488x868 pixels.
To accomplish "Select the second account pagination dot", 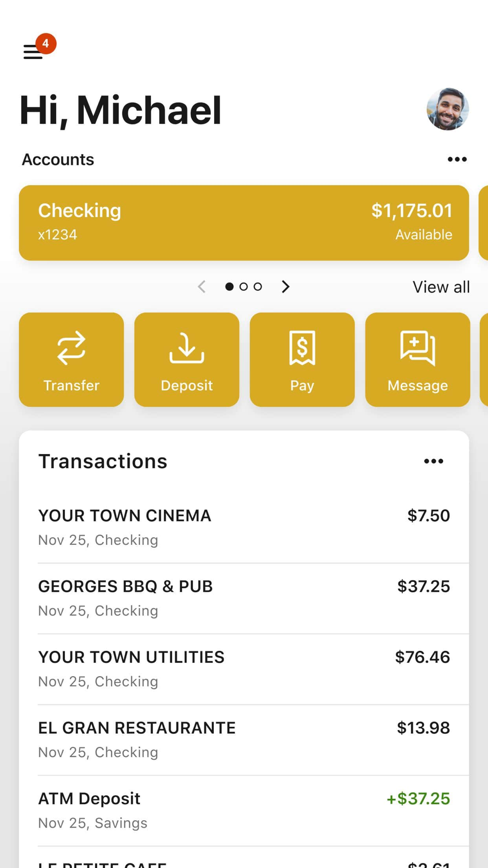I will point(244,287).
